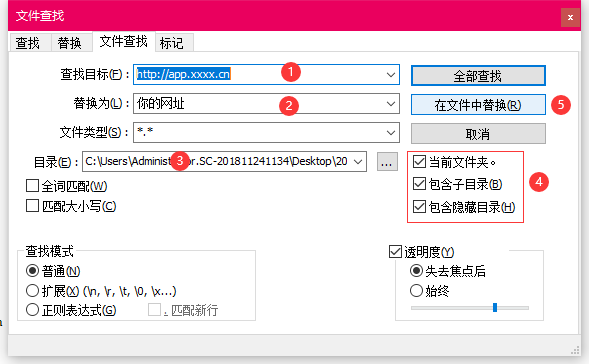Click 在文件中替换 button

(x=478, y=105)
